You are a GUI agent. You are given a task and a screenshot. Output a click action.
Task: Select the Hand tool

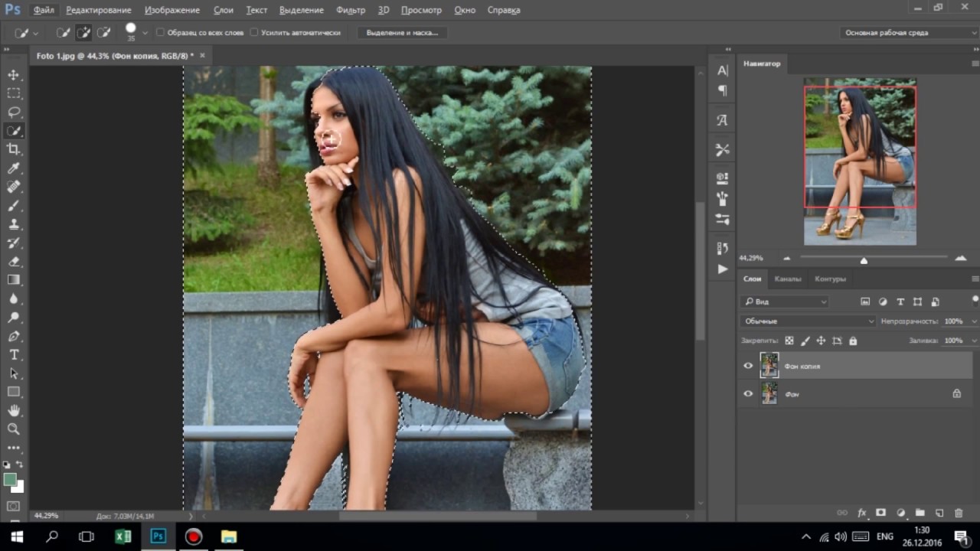[14, 411]
